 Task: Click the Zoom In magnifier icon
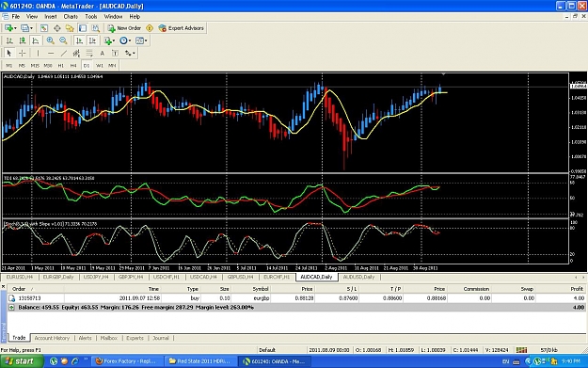tap(50, 40)
